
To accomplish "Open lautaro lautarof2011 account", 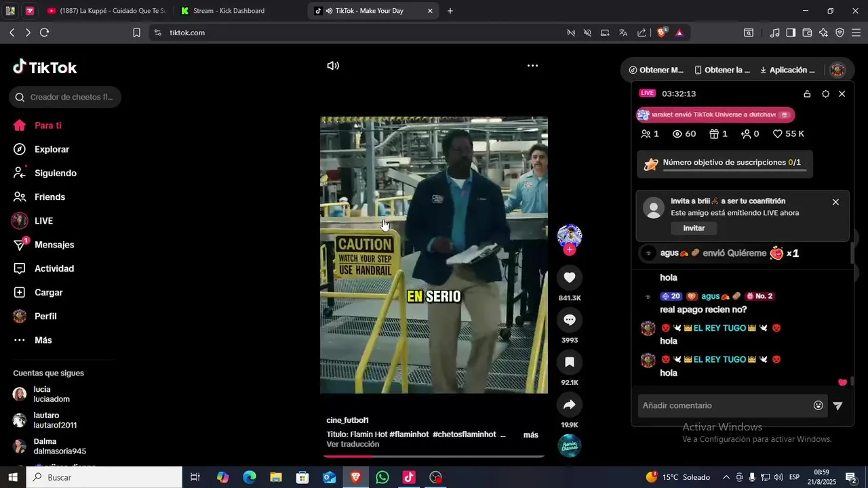I will click(x=54, y=420).
